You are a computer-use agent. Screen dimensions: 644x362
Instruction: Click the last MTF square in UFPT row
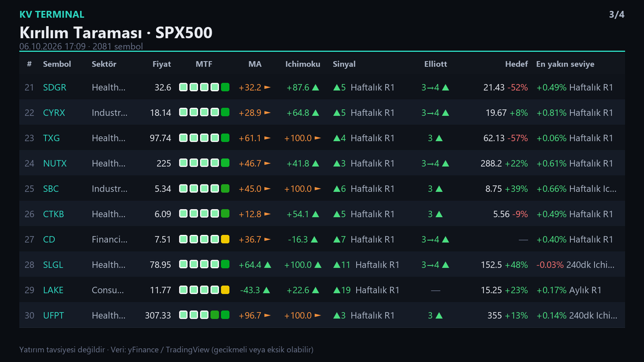(x=225, y=315)
